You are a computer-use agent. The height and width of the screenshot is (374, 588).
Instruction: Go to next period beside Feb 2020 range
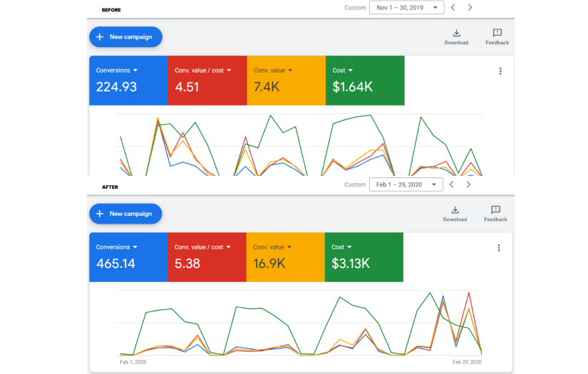pyautogui.click(x=468, y=185)
